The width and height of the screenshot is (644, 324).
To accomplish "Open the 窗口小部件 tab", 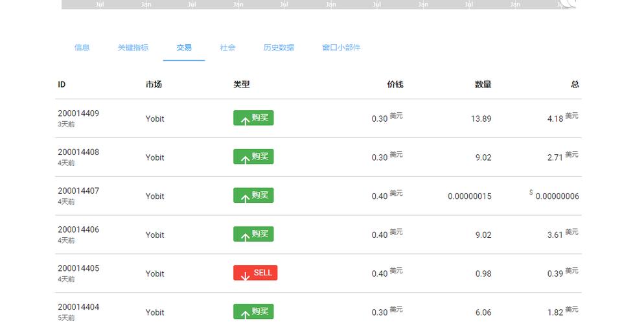I will pyautogui.click(x=341, y=47).
